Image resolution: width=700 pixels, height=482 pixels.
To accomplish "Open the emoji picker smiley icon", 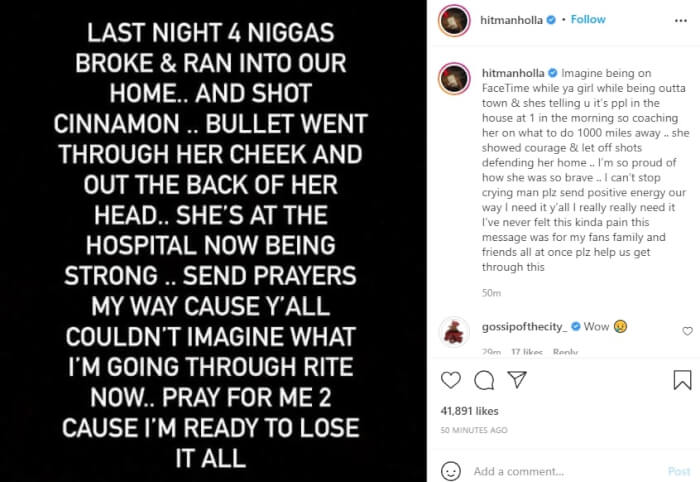I will click(x=450, y=471).
